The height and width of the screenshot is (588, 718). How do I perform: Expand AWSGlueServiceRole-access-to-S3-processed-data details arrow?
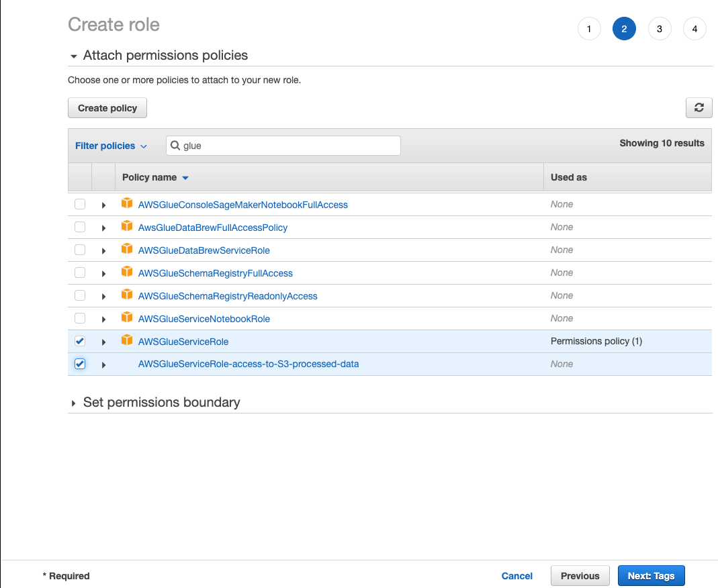104,366
